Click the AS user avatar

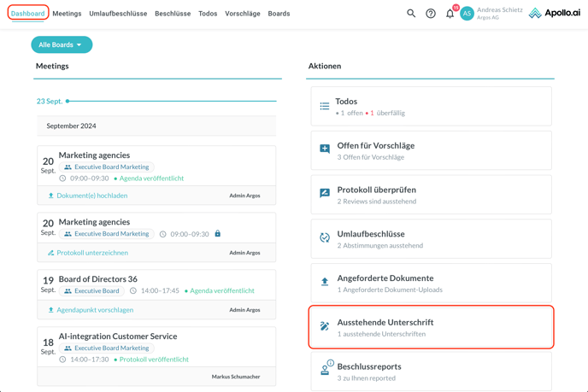[467, 14]
